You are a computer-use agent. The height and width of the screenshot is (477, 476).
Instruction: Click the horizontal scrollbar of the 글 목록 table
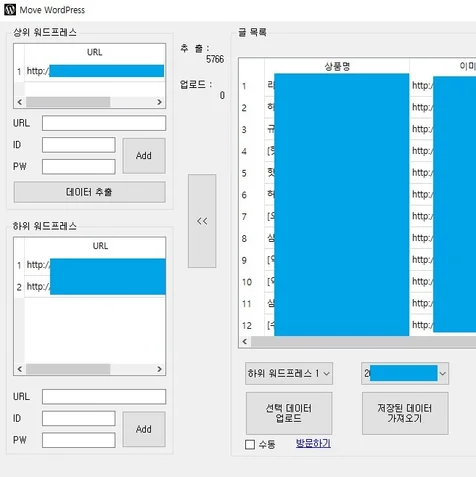363,341
